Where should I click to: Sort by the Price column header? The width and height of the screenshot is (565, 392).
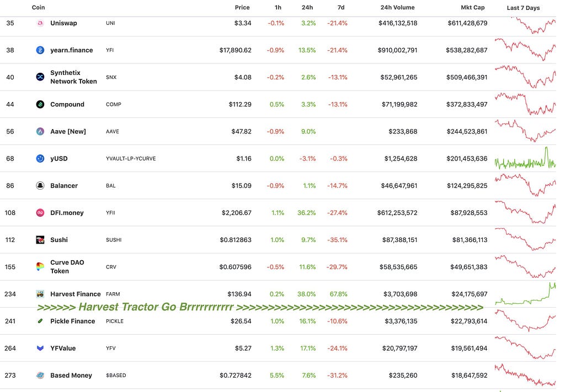(x=242, y=8)
